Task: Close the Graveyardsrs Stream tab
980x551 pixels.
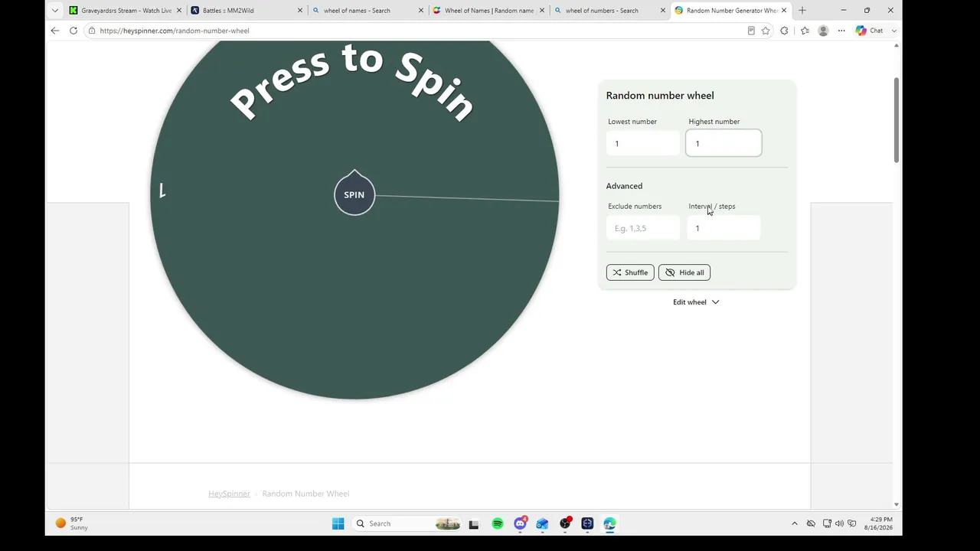Action: click(x=178, y=11)
